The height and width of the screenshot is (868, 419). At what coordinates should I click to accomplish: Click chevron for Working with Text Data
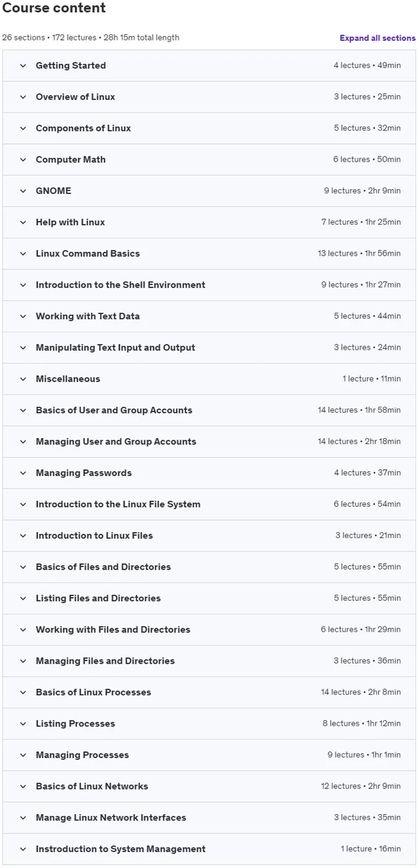click(x=23, y=317)
